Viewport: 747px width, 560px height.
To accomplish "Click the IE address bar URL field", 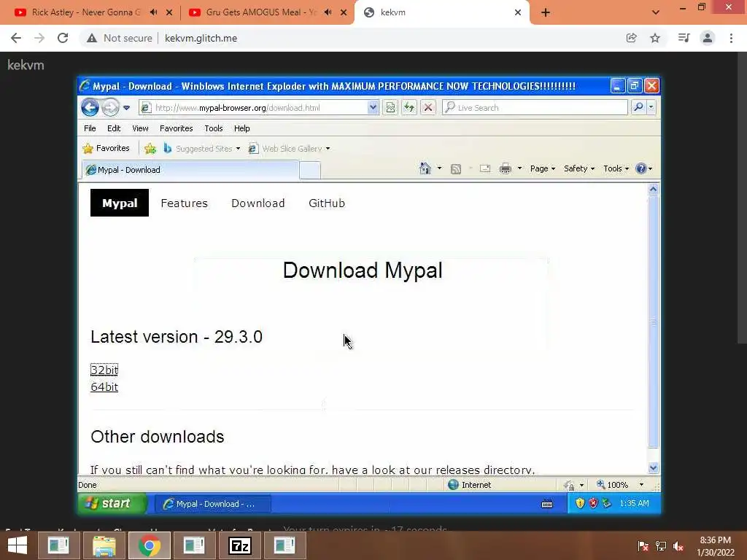I will (253, 108).
